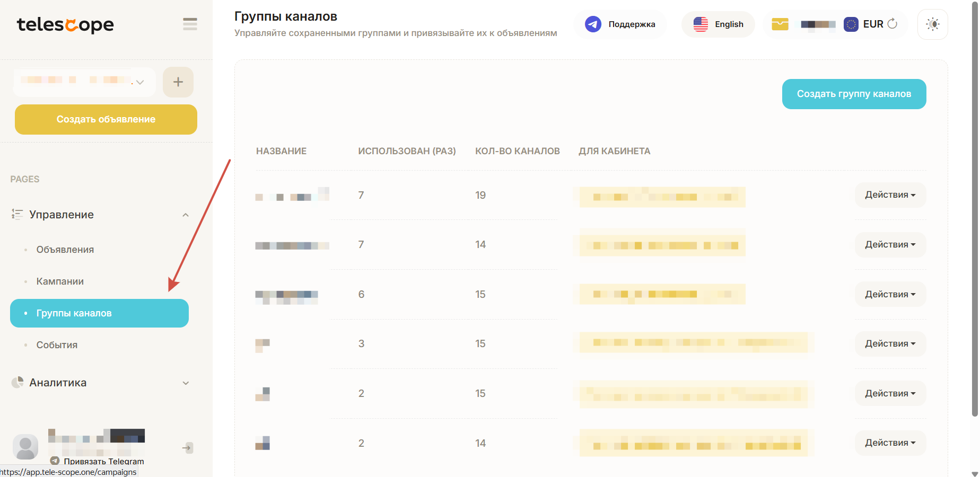Open account selector dropdown in sidebar
Screen dimensions: 980x477
(85, 82)
